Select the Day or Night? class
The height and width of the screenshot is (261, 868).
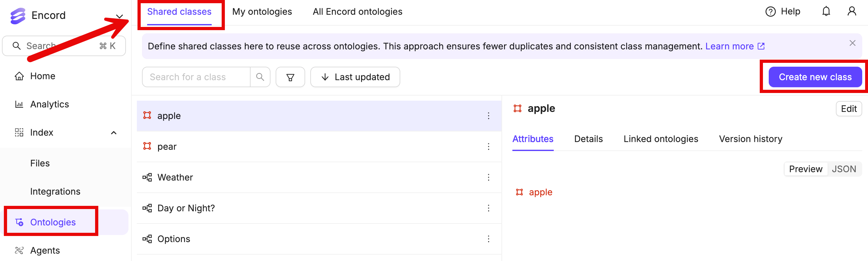[186, 208]
